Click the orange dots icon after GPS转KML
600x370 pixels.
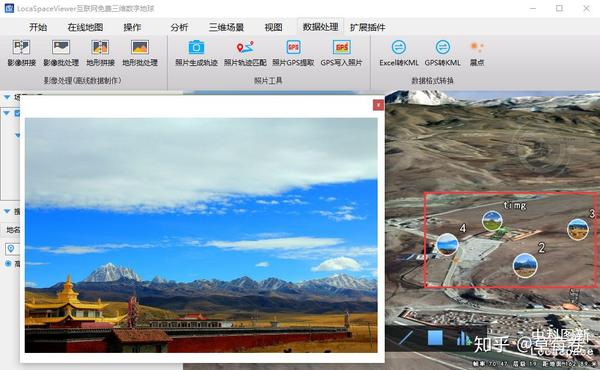pyautogui.click(x=477, y=47)
